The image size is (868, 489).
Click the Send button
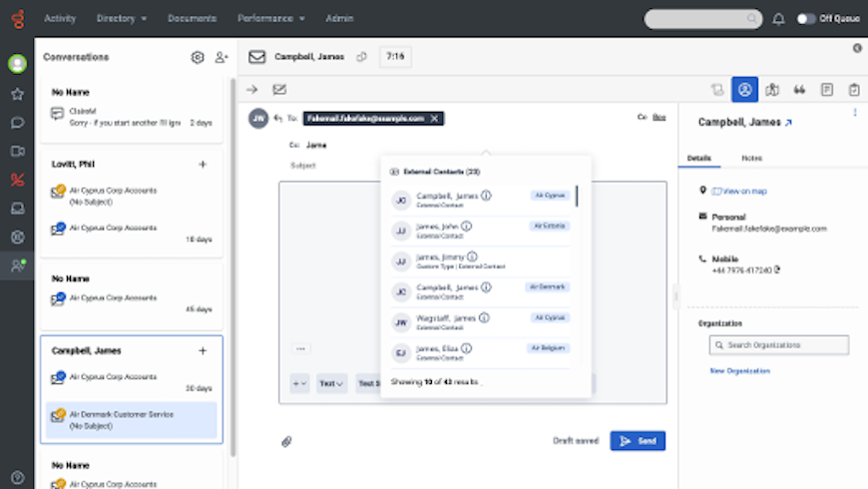click(x=638, y=441)
